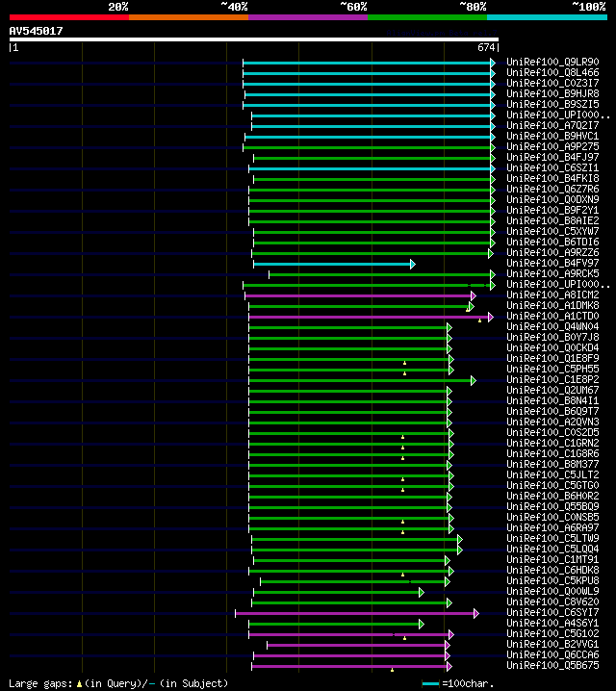The image size is (616, 691).
Task: Click the 674 query end position label
Action: (486, 47)
